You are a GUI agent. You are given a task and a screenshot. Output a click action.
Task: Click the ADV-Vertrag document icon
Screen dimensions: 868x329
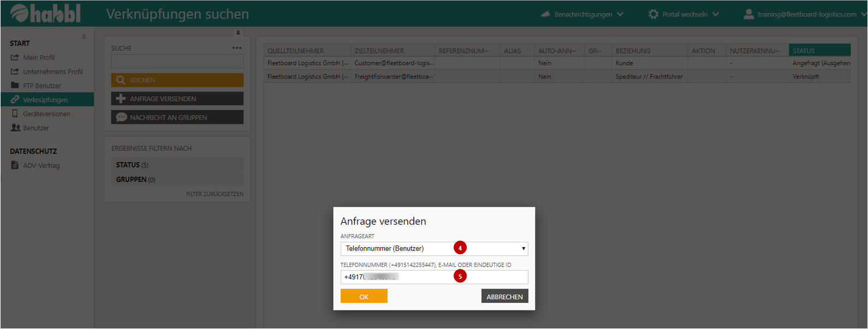pyautogui.click(x=15, y=165)
